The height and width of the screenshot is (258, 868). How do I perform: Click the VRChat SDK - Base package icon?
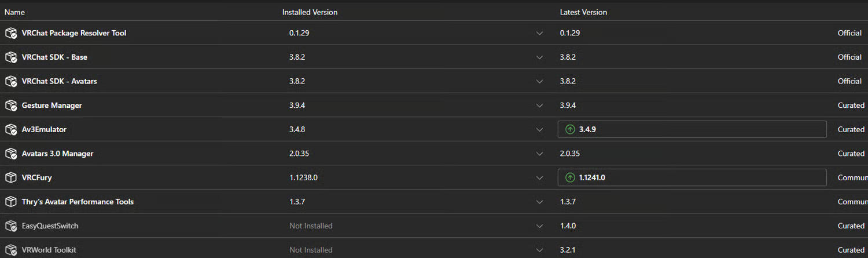pyautogui.click(x=10, y=57)
